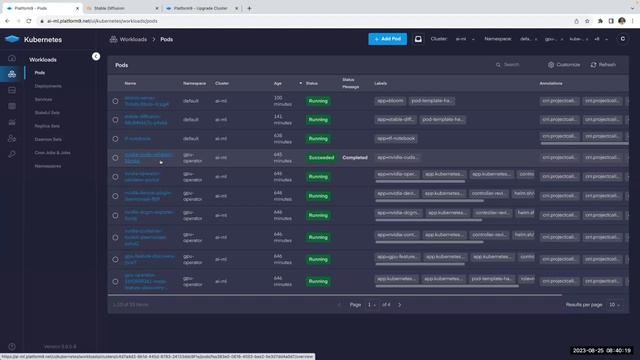
Task: Open the help icon at sidebar bottom
Action: coord(12,347)
